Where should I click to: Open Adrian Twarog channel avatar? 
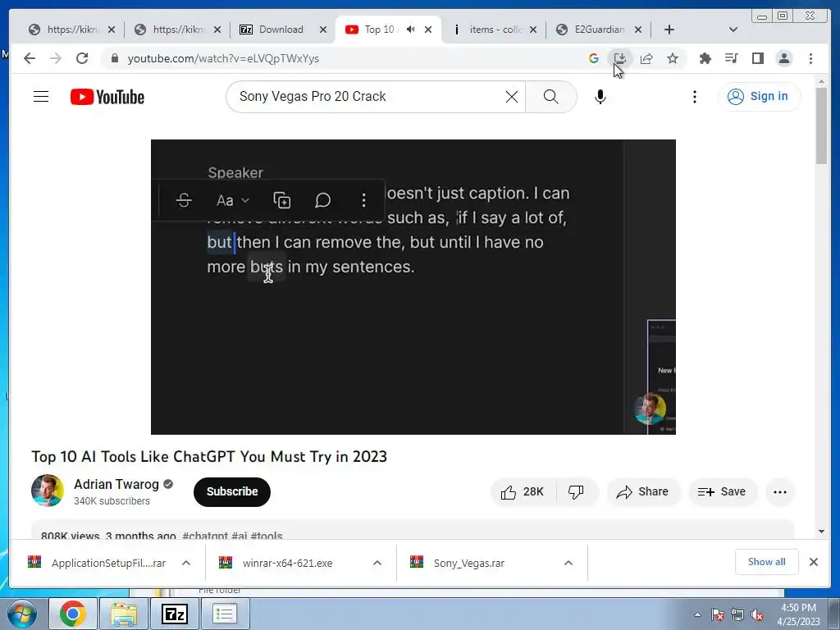coord(47,491)
